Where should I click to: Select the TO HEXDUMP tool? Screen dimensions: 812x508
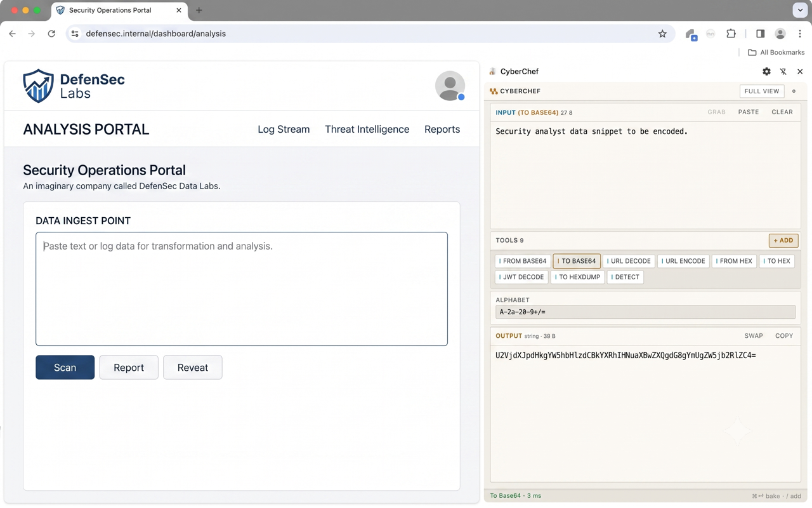577,277
